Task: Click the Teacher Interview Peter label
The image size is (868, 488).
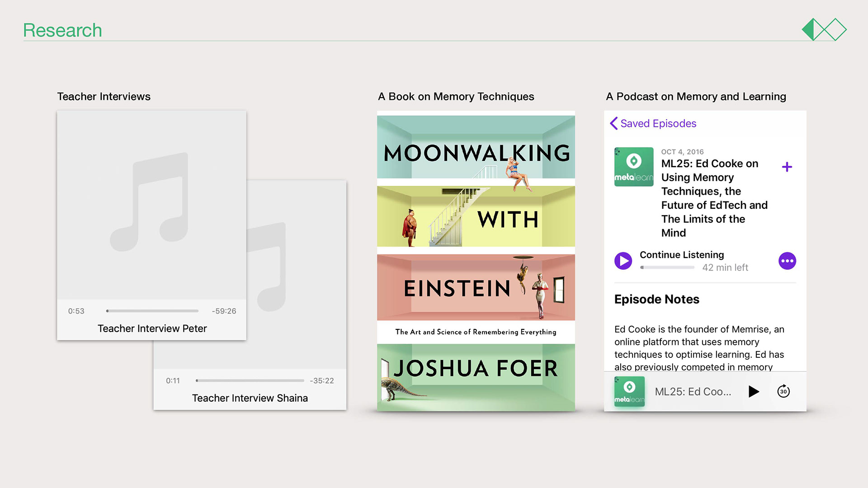Action: tap(152, 328)
